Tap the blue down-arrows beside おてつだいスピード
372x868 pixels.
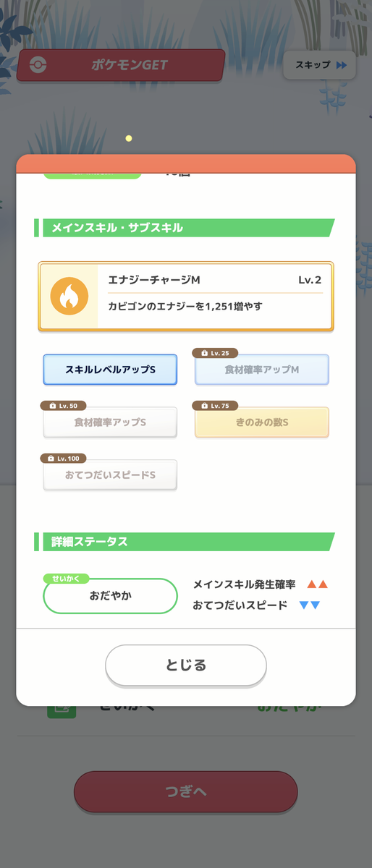[310, 605]
